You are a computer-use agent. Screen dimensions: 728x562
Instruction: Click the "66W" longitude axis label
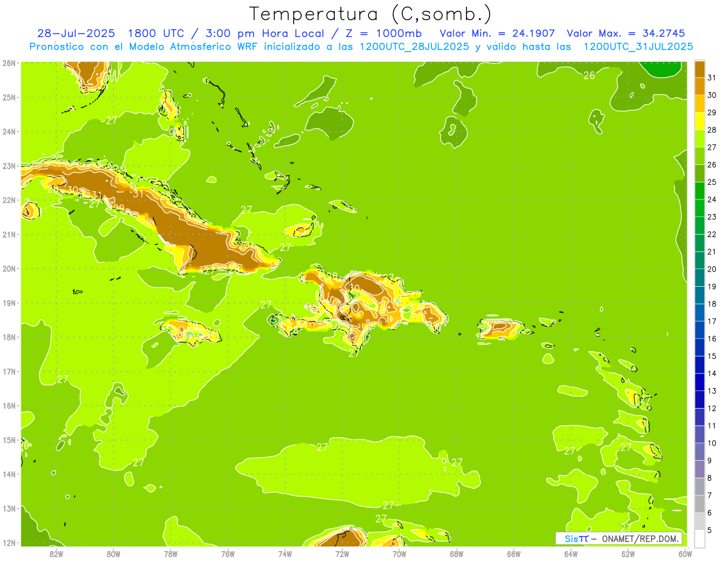click(513, 554)
